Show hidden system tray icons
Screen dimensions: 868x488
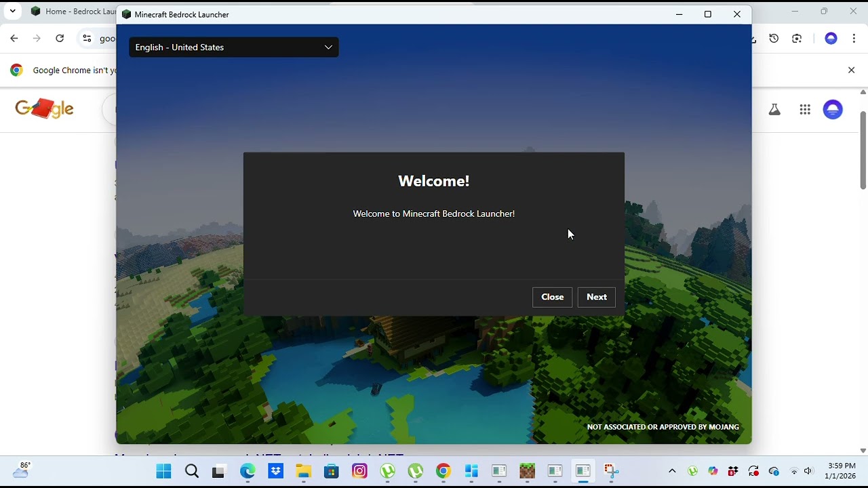(672, 471)
